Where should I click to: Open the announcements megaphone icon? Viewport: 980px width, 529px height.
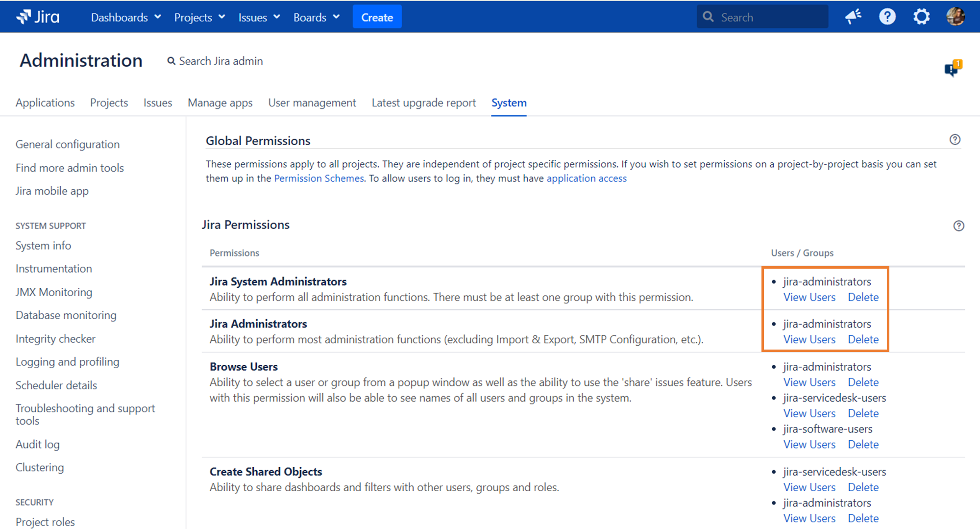[x=853, y=16]
